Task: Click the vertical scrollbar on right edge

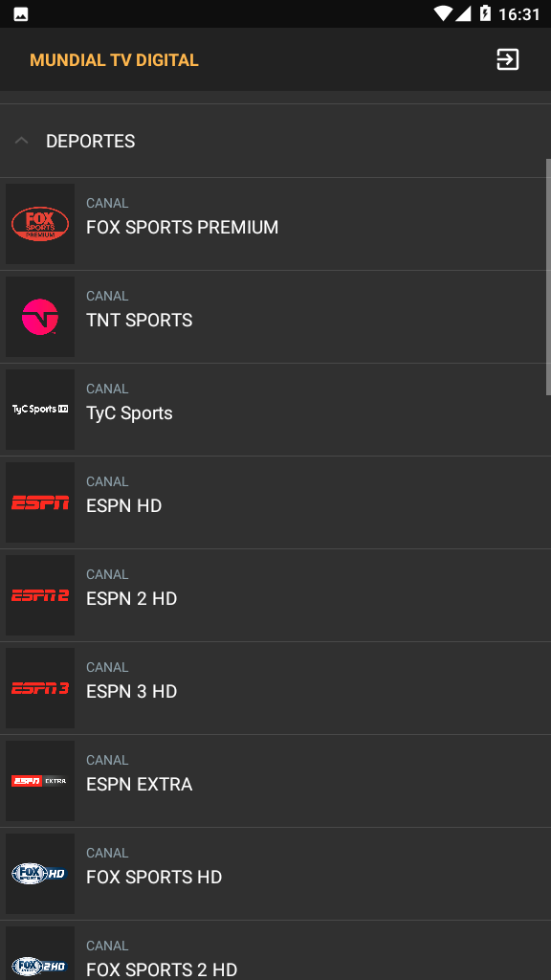Action: (x=548, y=277)
